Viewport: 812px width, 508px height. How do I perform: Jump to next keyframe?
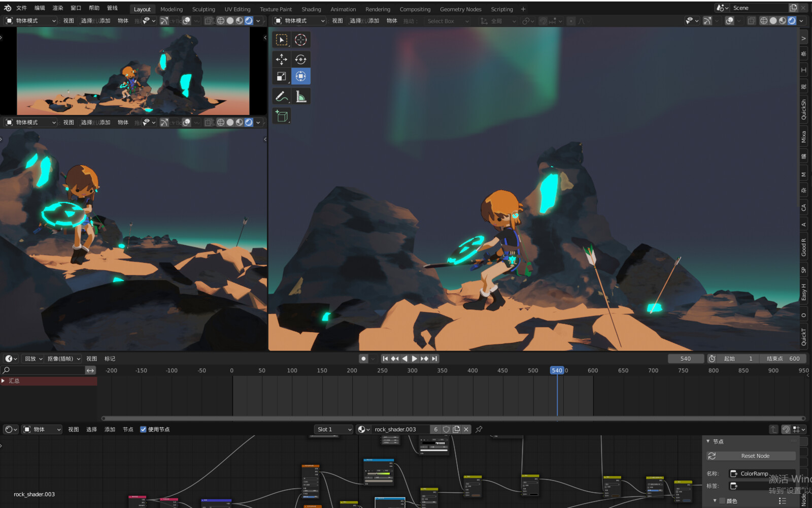[x=424, y=359]
